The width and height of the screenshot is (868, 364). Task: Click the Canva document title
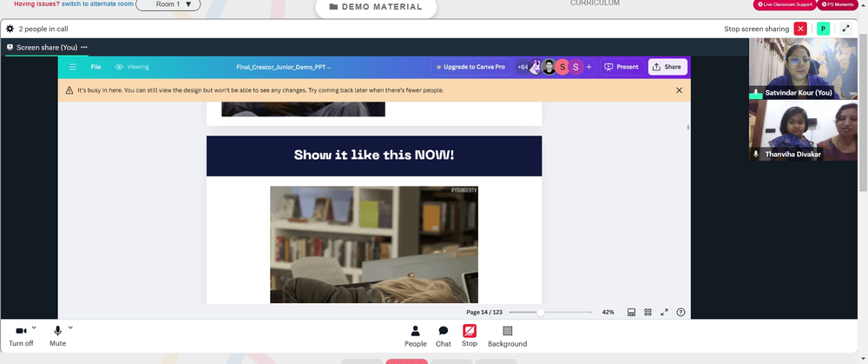[284, 67]
